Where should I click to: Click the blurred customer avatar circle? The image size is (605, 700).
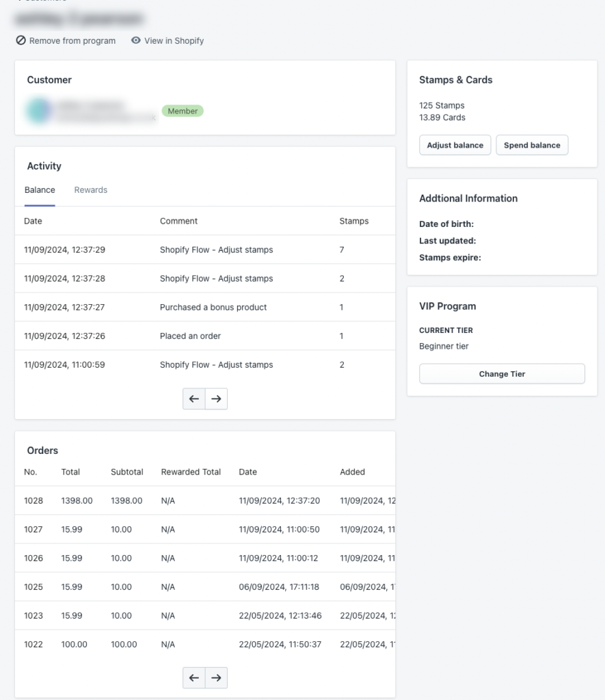[x=39, y=110]
